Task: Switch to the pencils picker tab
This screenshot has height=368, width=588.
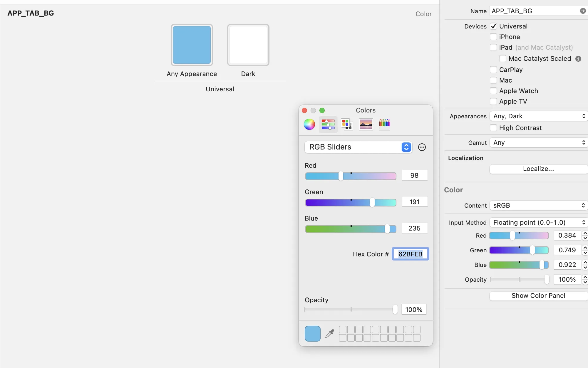Action: 384,124
